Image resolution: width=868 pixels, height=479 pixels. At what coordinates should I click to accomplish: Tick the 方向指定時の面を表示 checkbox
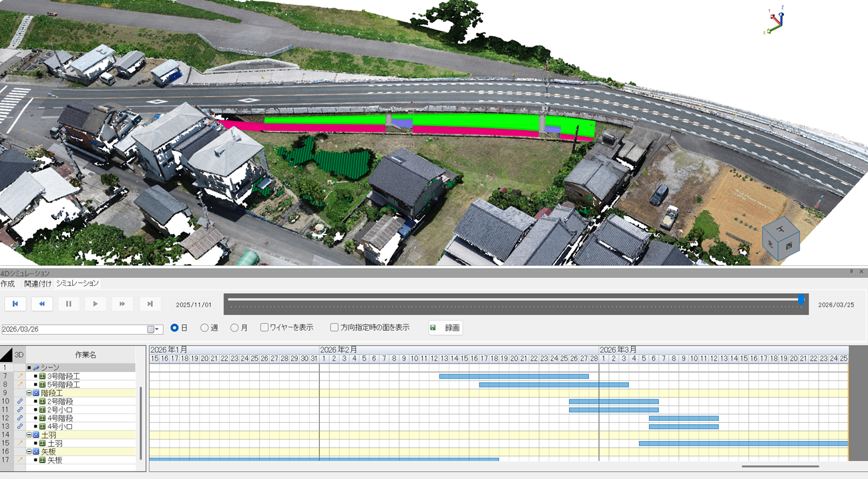tap(335, 328)
